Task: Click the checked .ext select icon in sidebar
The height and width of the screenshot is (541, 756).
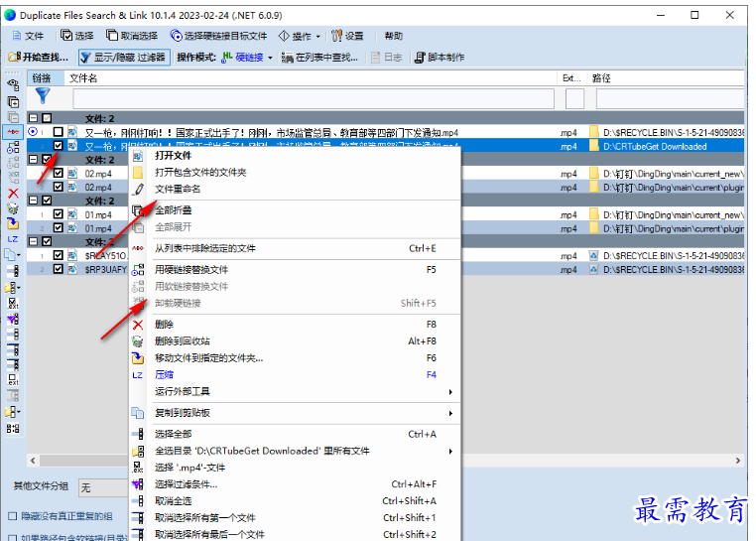Action: (x=13, y=303)
